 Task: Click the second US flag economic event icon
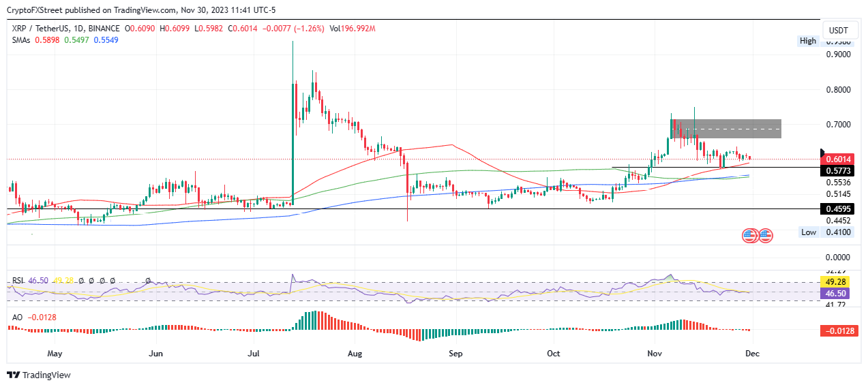(x=765, y=236)
